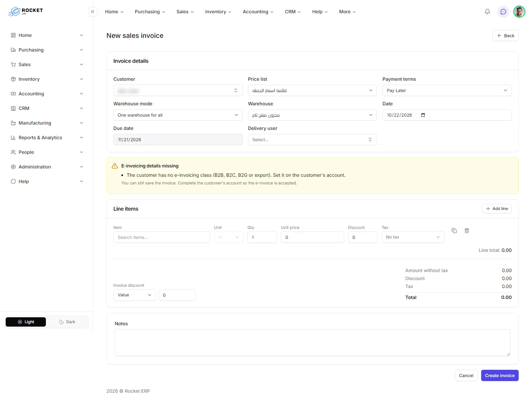This screenshot has width=532, height=401.
Task: Switch to Light theme
Action: pyautogui.click(x=26, y=322)
